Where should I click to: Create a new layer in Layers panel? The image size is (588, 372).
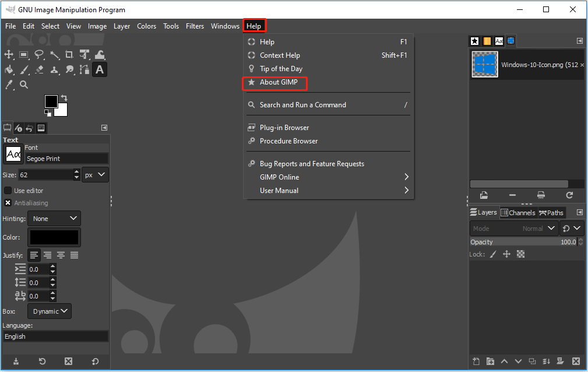pos(476,361)
